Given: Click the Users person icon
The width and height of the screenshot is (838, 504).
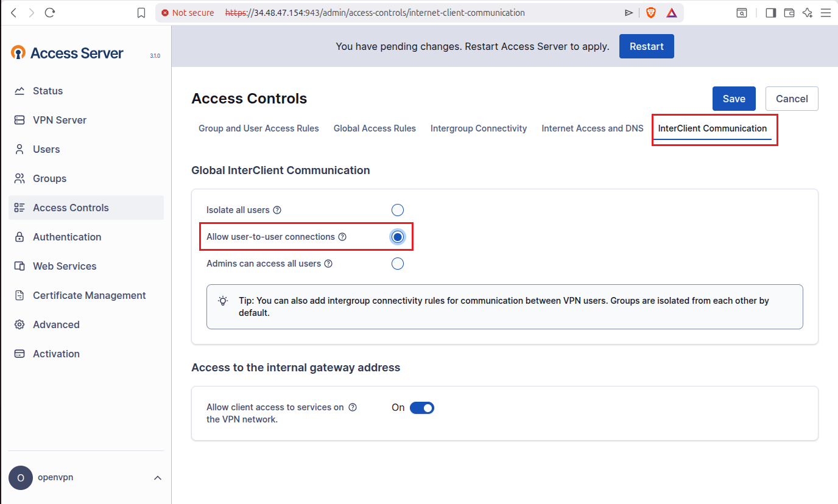Looking at the screenshot, I should pos(19,149).
